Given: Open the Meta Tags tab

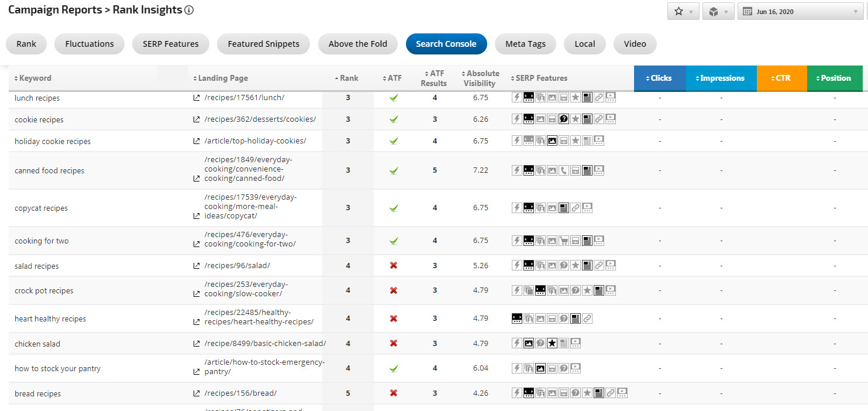Looking at the screenshot, I should (525, 44).
